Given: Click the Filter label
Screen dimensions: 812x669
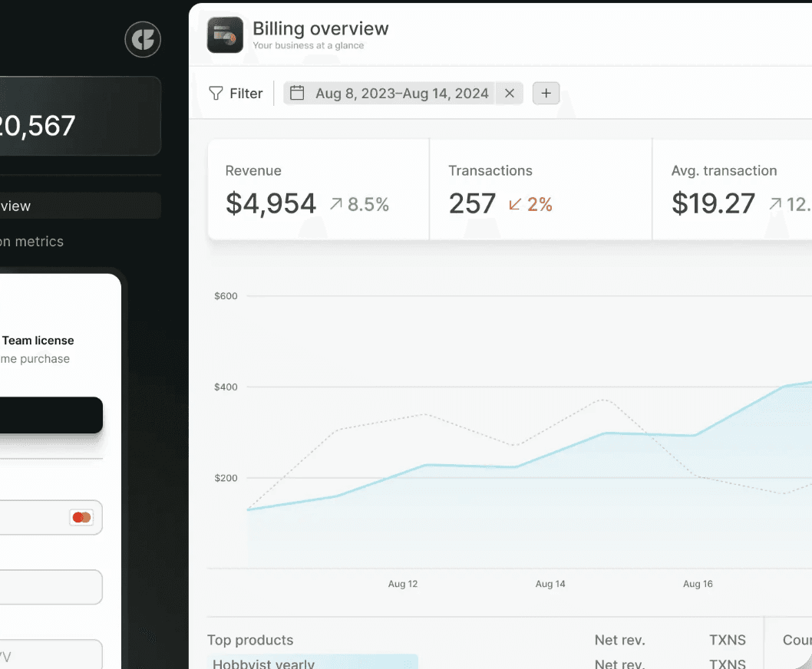Looking at the screenshot, I should pyautogui.click(x=246, y=93).
